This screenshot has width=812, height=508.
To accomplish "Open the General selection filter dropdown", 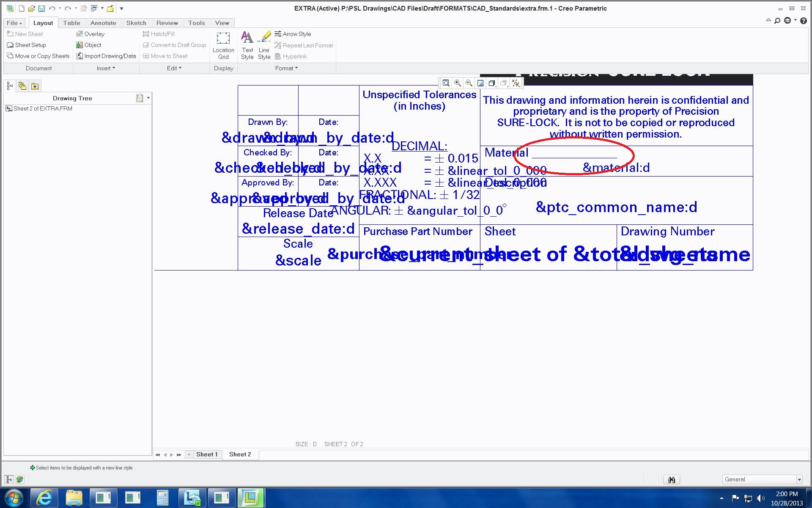I will tap(763, 480).
